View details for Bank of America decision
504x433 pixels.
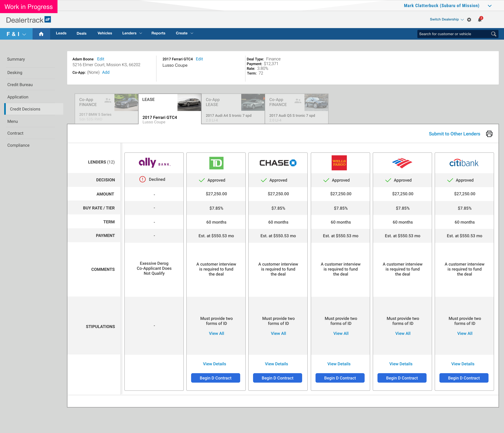coord(401,364)
